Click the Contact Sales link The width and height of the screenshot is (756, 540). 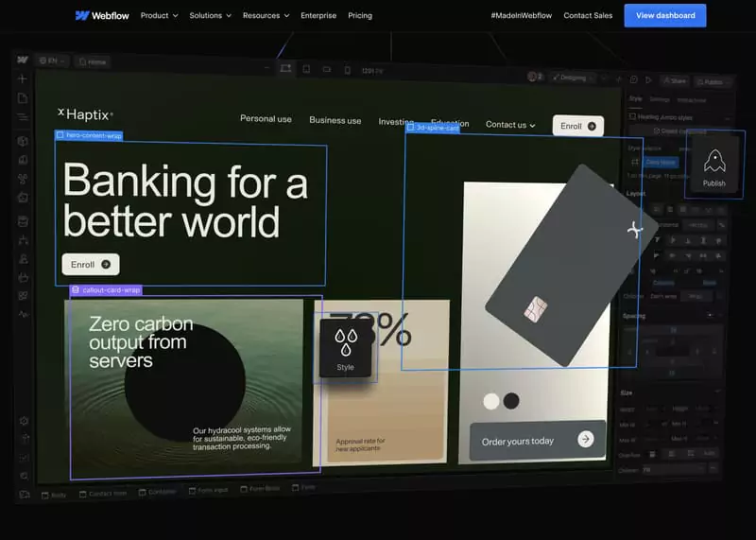pos(588,15)
